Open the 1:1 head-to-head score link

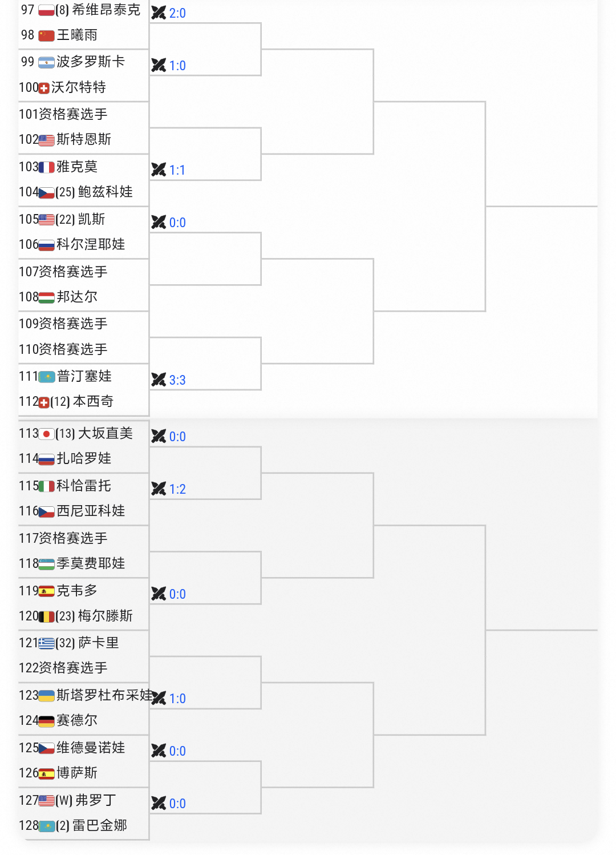coord(177,170)
